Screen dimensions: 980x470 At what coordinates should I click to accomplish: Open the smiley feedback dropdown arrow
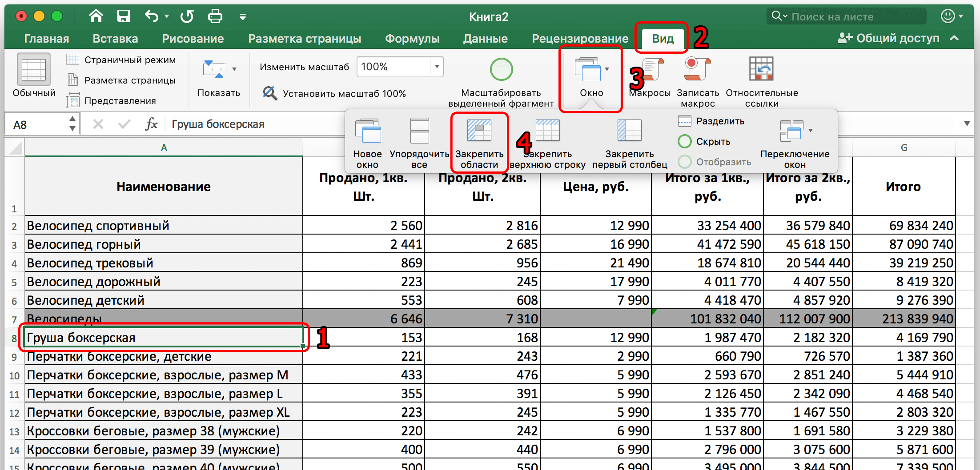tap(961, 16)
